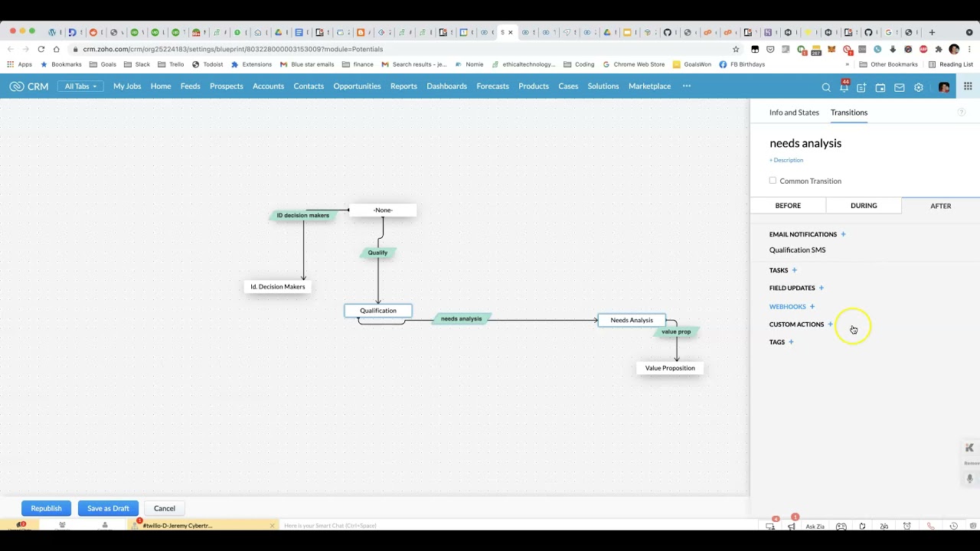Select the Id. Decision Makers state
This screenshot has height=551, width=980.
[277, 287]
